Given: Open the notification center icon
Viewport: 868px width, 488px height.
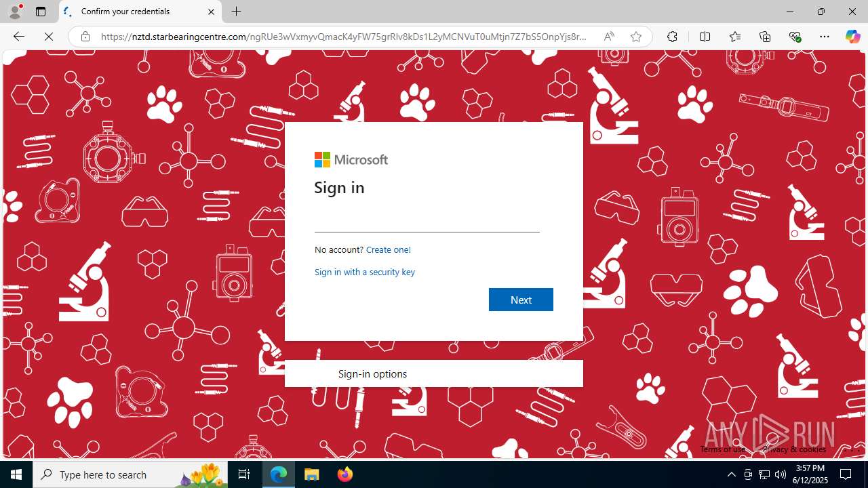Looking at the screenshot, I should click(846, 474).
